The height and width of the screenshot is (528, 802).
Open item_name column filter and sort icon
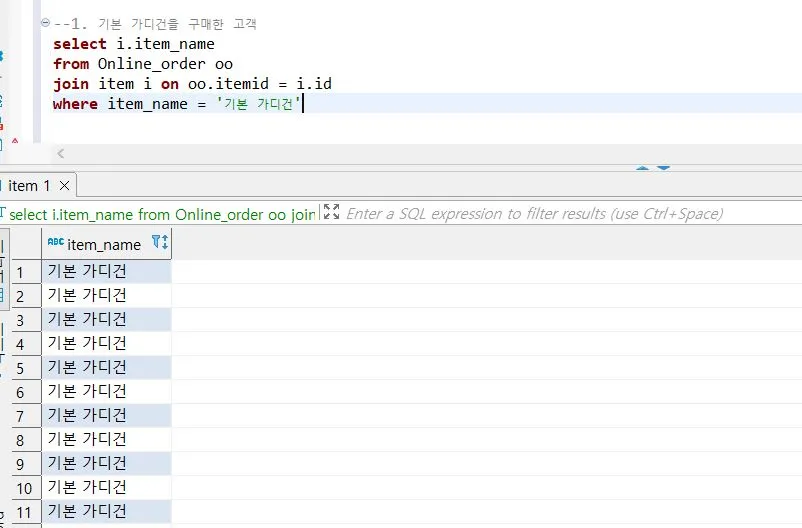click(x=160, y=242)
